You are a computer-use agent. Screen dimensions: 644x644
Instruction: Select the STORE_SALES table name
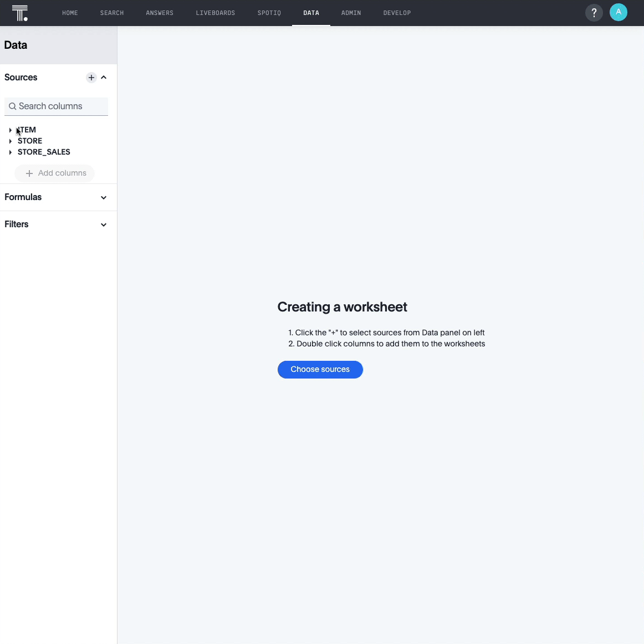coord(44,152)
